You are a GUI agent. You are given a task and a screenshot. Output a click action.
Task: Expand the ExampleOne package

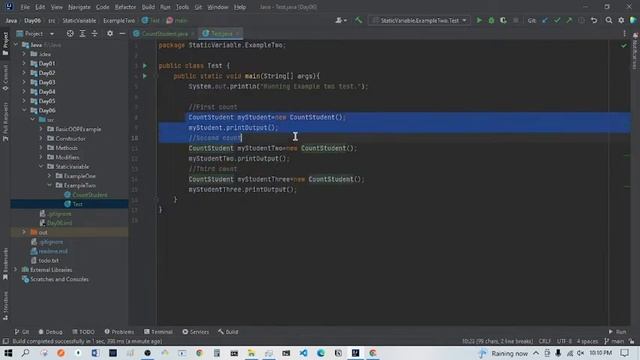pyautogui.click(x=50, y=176)
